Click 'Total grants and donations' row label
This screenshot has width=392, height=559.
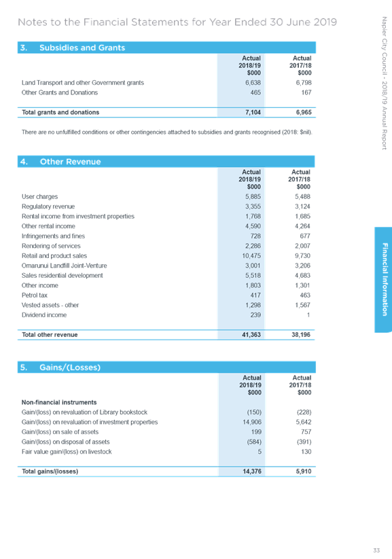(60, 112)
